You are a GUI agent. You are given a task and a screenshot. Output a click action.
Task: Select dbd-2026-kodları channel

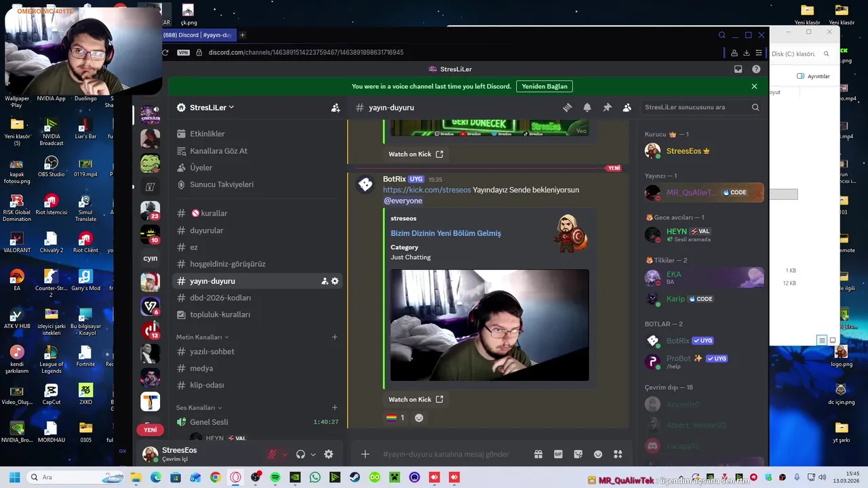pos(257,298)
